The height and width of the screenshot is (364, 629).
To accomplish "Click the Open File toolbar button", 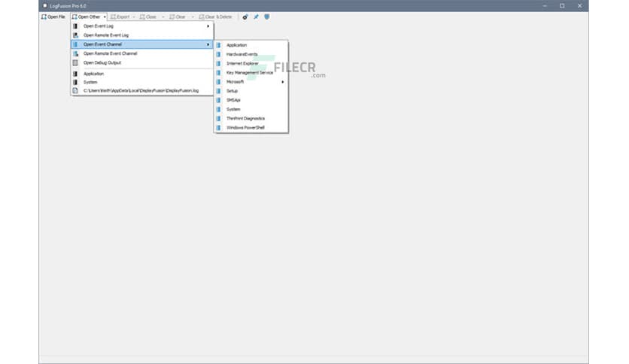I will (x=53, y=17).
